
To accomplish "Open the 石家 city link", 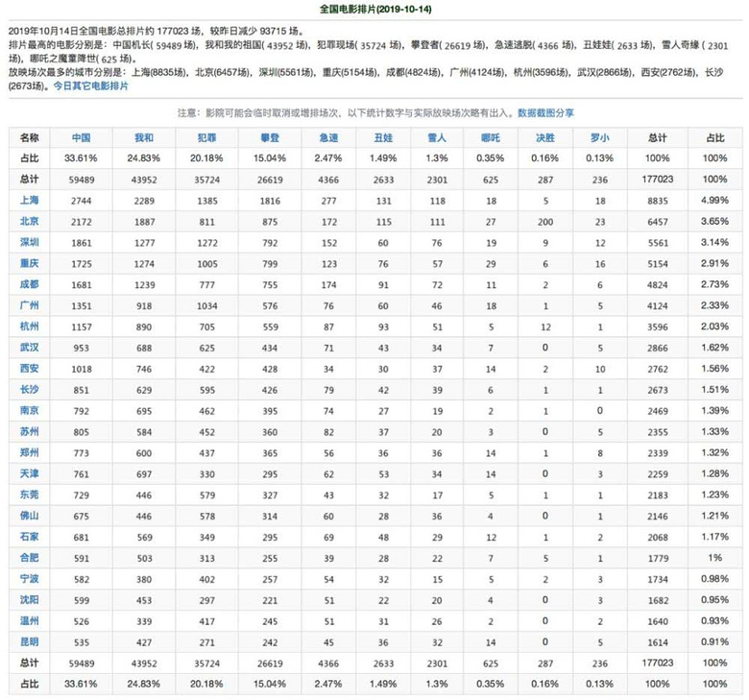I will (29, 537).
